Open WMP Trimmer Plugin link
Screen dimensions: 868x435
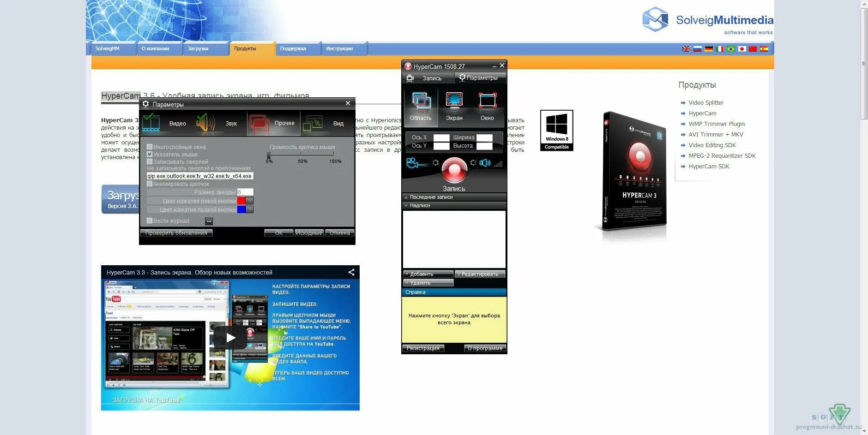(717, 124)
